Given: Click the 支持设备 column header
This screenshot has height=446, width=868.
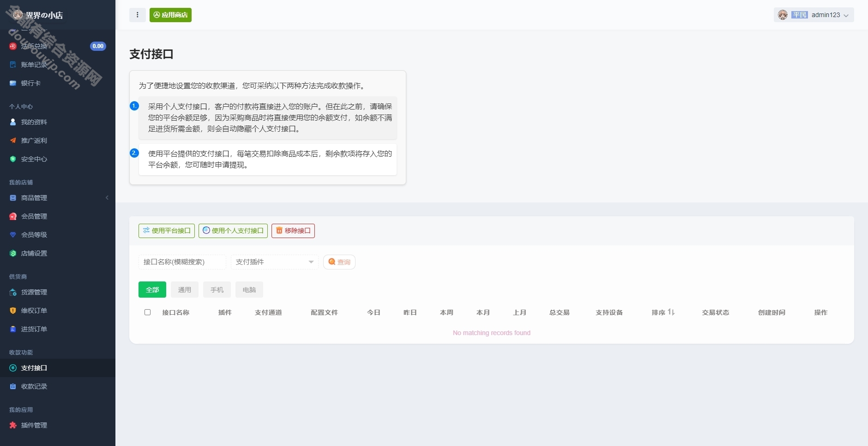Looking at the screenshot, I should (609, 312).
